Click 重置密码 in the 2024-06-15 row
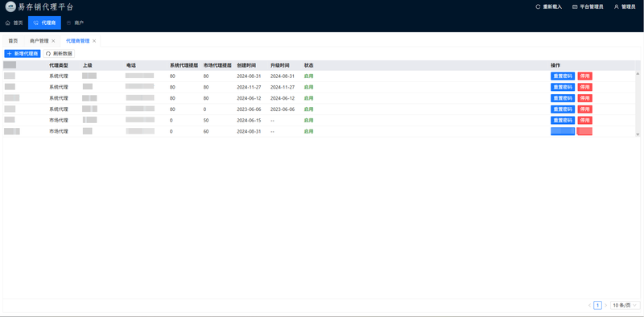The image size is (644, 317). click(563, 121)
